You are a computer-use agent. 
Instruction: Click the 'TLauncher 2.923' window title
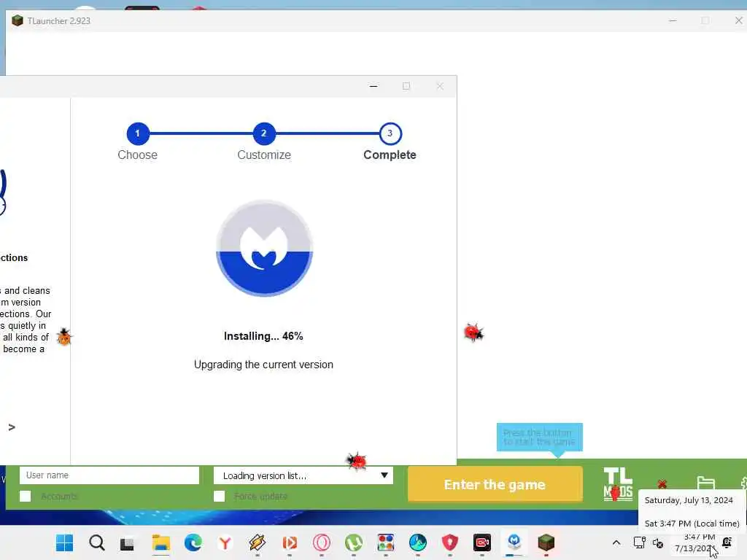[58, 21]
